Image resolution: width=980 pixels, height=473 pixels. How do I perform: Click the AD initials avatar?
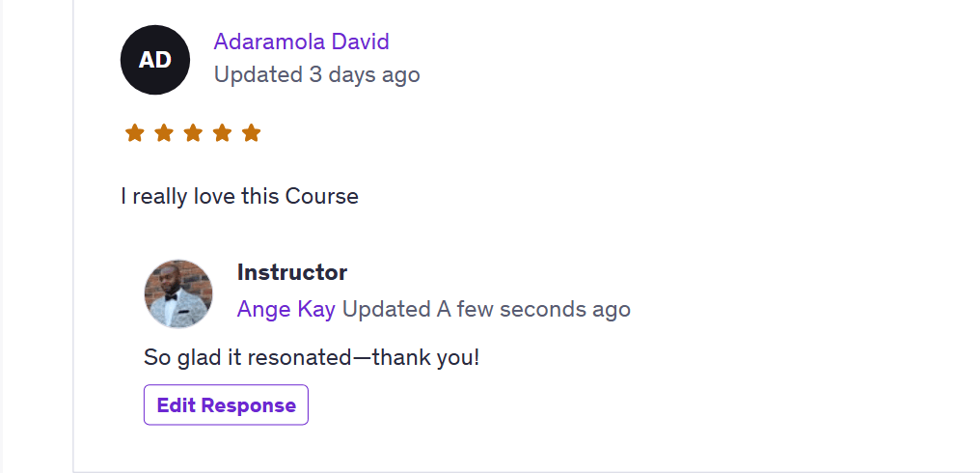point(154,60)
